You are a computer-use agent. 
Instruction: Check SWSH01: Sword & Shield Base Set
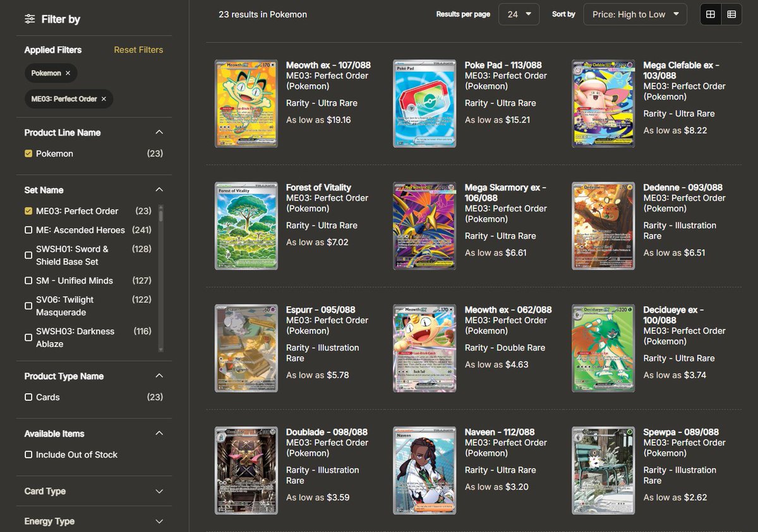pos(28,255)
